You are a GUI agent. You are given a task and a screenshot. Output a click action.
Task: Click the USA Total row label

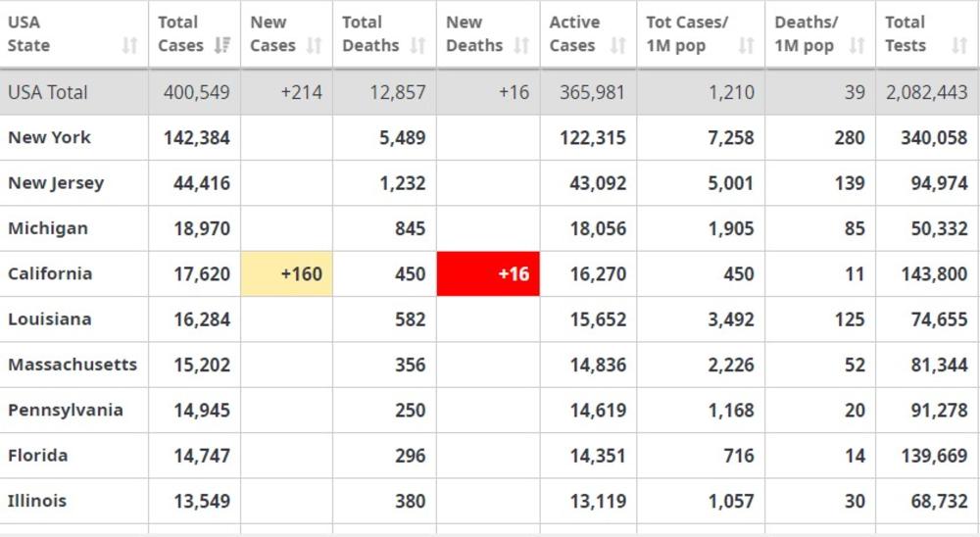click(x=48, y=92)
